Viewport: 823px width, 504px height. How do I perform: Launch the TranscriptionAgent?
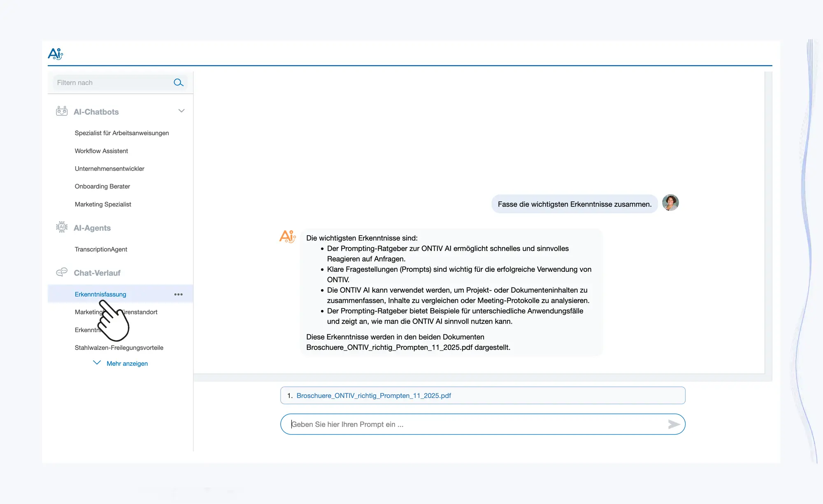click(101, 250)
